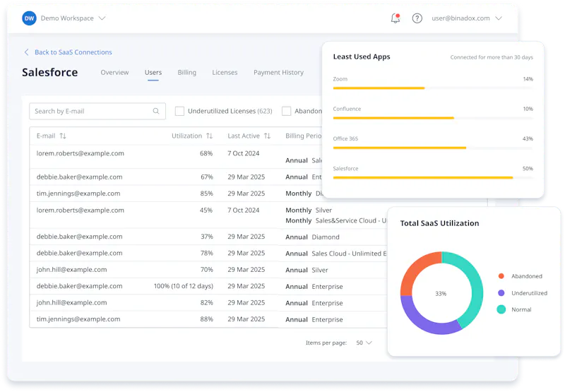
Task: Toggle Underutilized Licenses checkbox
Action: tap(179, 111)
